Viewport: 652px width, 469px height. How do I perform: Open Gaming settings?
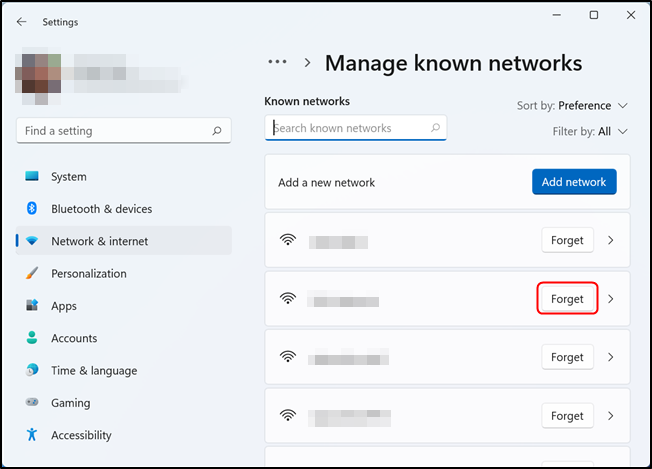click(123, 402)
